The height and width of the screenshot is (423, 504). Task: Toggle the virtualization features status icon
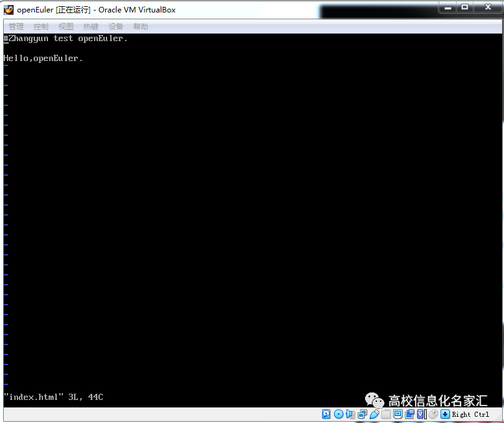[421, 414]
